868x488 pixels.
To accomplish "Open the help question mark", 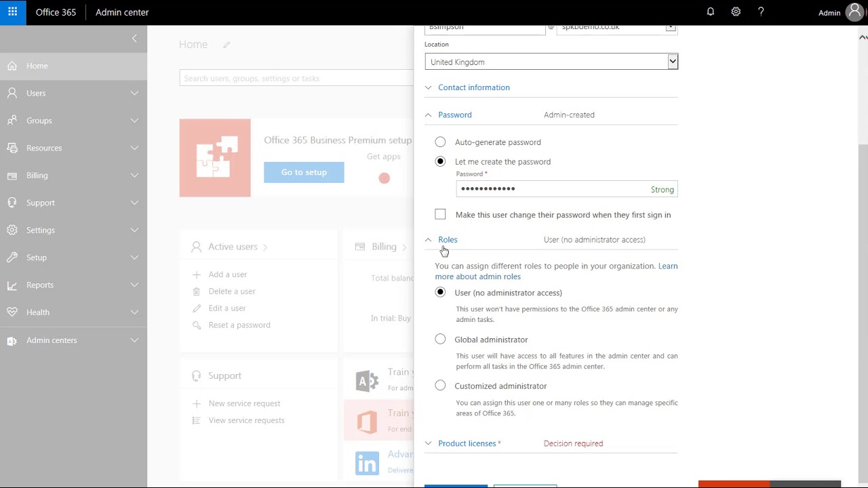I will pos(761,12).
